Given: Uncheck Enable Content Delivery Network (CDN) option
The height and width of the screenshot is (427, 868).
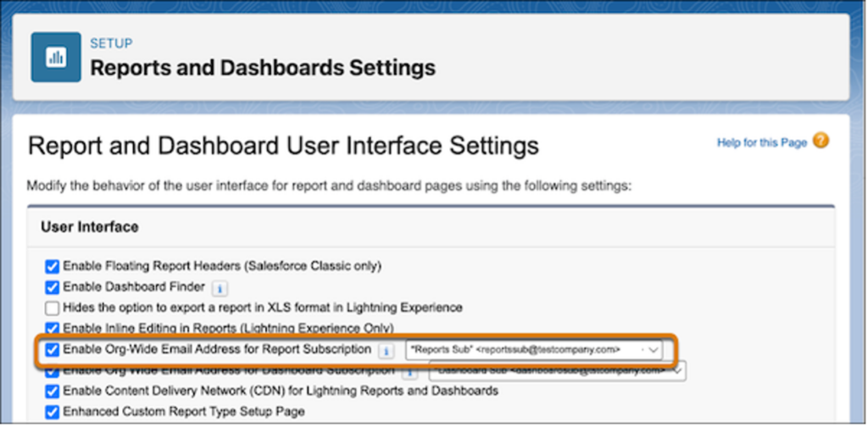Looking at the screenshot, I should click(x=52, y=391).
